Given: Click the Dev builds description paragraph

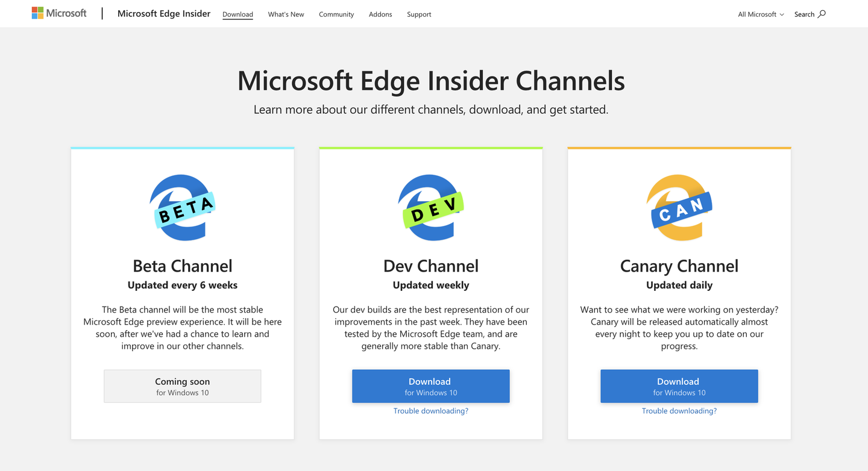Looking at the screenshot, I should [431, 328].
